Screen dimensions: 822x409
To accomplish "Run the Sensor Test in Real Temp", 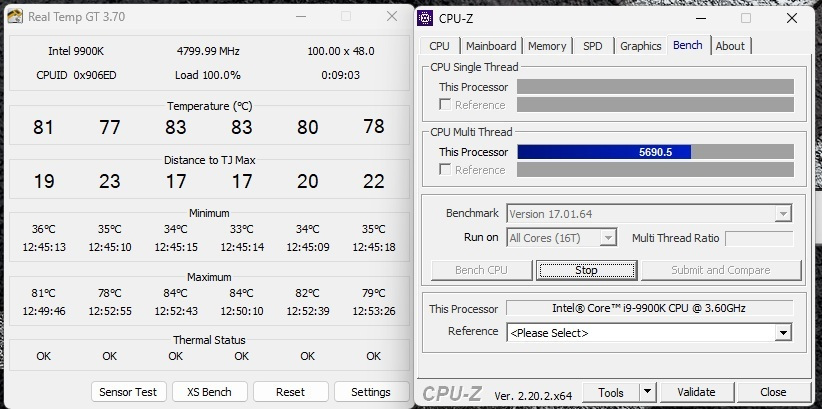I will pos(128,392).
